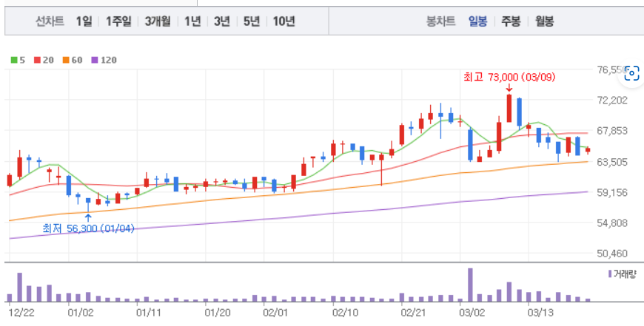Click the image search lens icon

pos(632,74)
